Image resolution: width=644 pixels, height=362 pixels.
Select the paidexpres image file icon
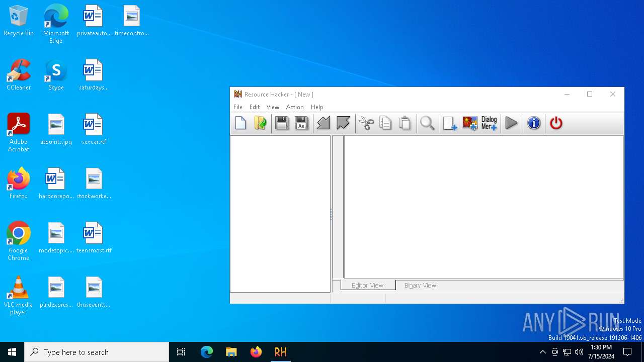56,293
